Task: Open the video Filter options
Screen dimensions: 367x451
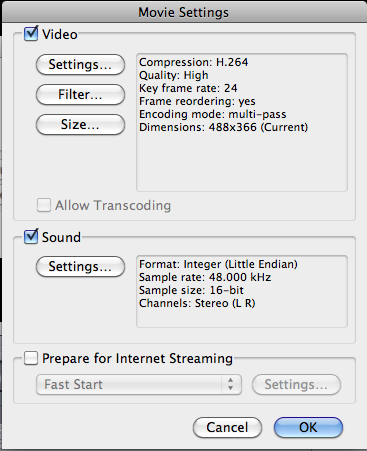Action: click(80, 94)
